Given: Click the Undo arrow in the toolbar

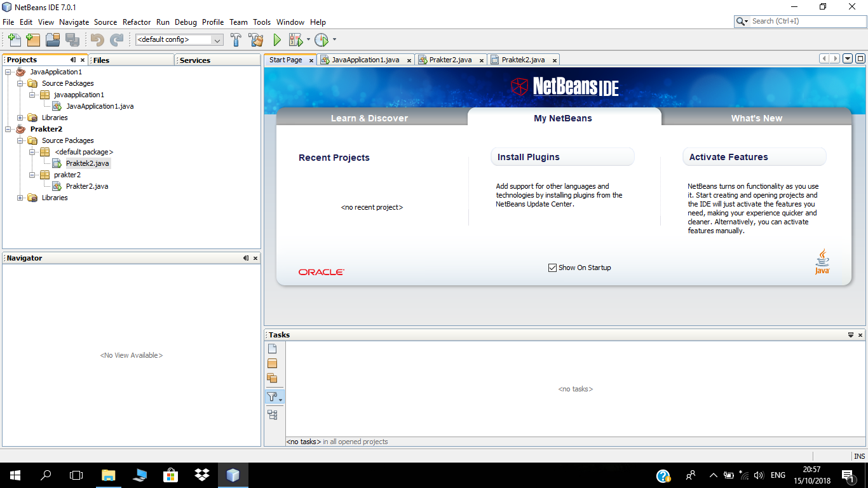Looking at the screenshot, I should (97, 40).
